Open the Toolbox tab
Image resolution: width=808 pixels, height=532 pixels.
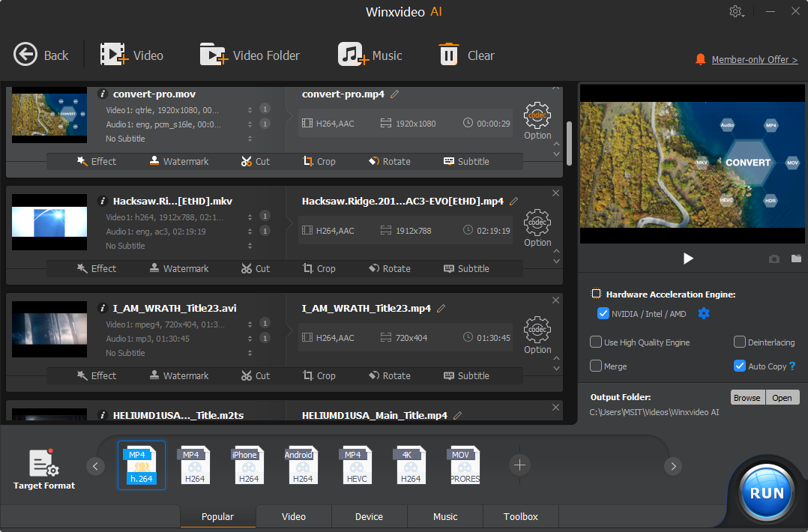(520, 516)
